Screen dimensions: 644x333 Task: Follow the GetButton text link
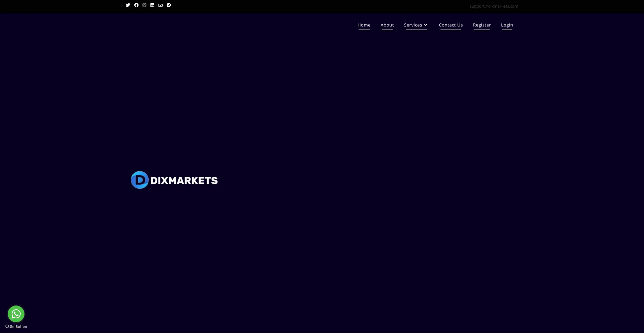coord(18,327)
